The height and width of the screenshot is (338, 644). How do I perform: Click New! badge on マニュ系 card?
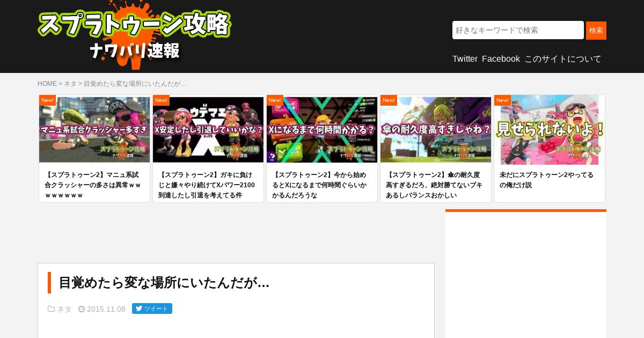[x=47, y=100]
